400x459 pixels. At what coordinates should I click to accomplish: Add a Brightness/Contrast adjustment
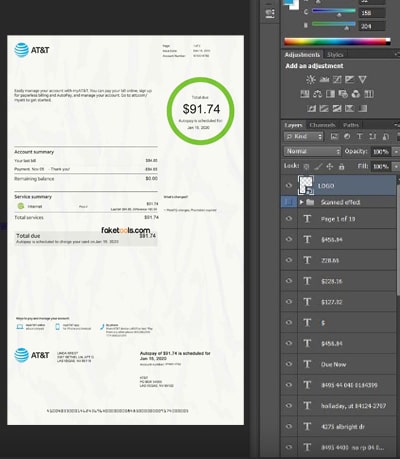[x=311, y=79]
